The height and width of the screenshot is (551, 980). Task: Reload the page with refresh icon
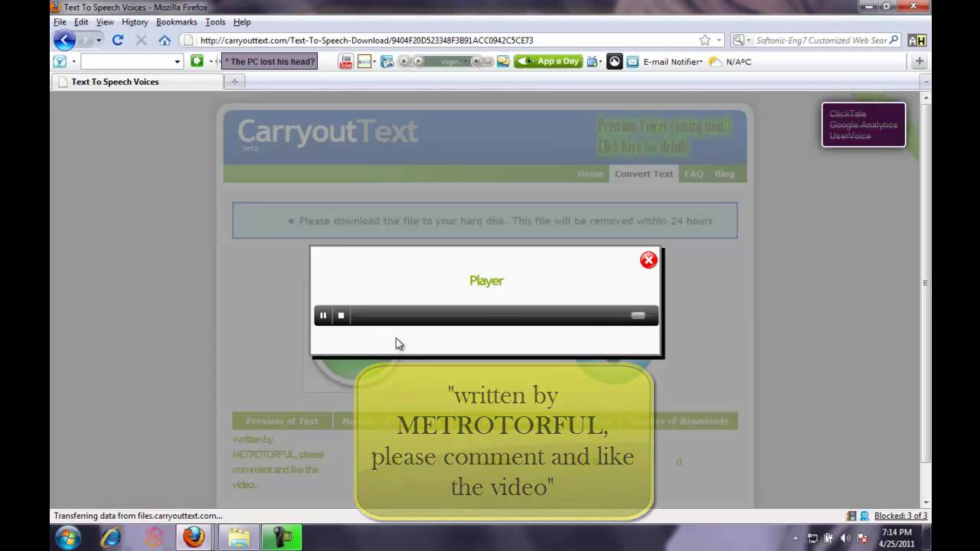pos(118,41)
